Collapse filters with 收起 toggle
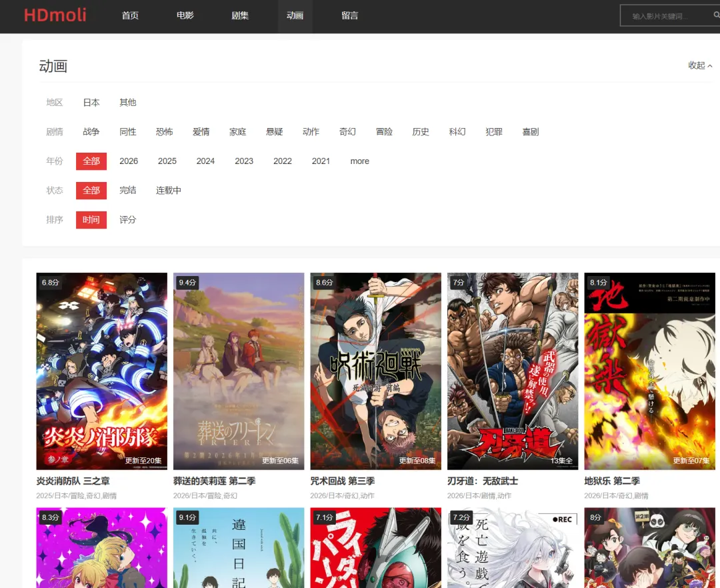The width and height of the screenshot is (720, 588). pyautogui.click(x=700, y=65)
